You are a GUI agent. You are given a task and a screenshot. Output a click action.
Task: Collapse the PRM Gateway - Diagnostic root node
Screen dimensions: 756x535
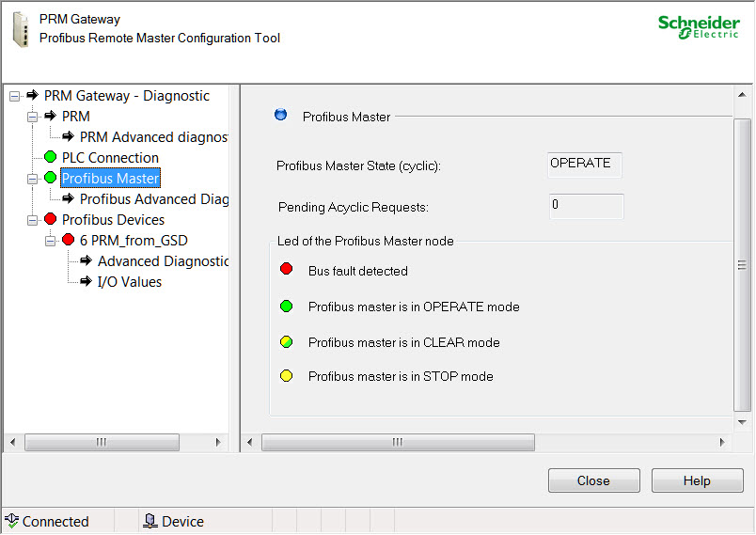coord(14,97)
